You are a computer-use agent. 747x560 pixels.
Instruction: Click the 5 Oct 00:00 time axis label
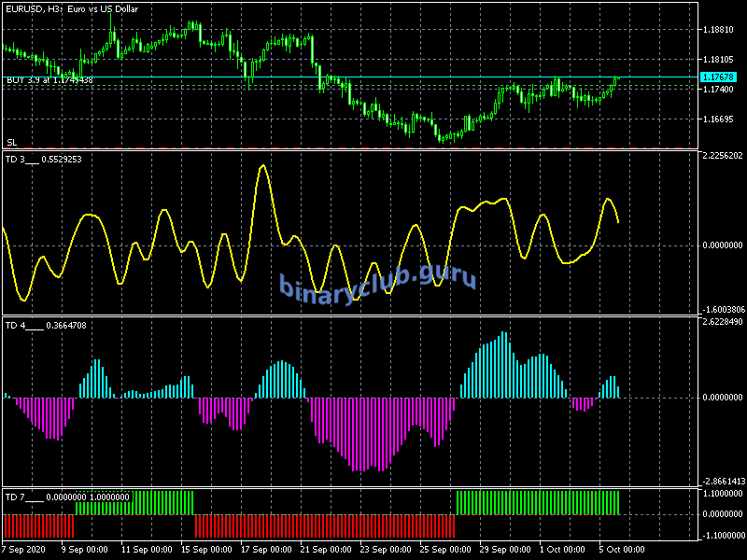tap(622, 549)
